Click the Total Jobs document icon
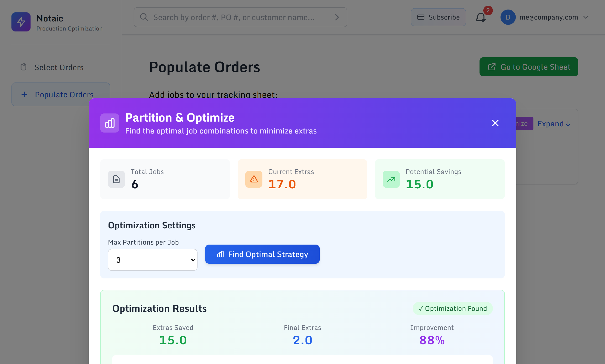The height and width of the screenshot is (364, 605). point(116,179)
